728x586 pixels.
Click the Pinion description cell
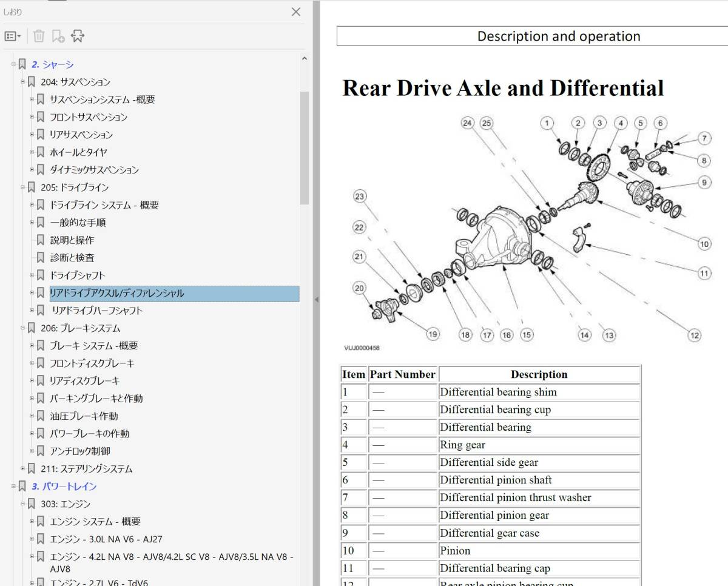(x=539, y=551)
